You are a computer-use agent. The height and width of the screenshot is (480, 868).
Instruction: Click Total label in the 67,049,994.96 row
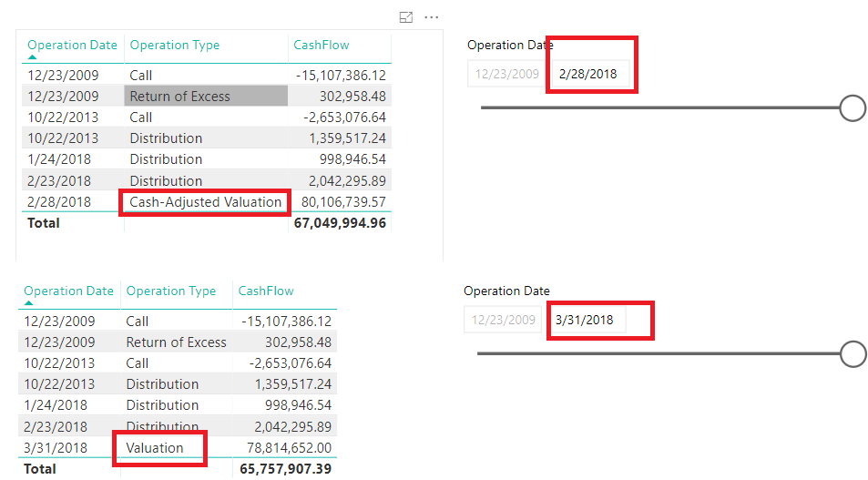point(43,223)
